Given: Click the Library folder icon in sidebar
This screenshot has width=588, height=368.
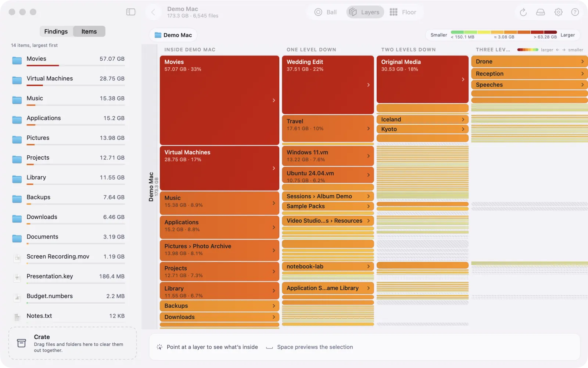Looking at the screenshot, I should pyautogui.click(x=17, y=179).
